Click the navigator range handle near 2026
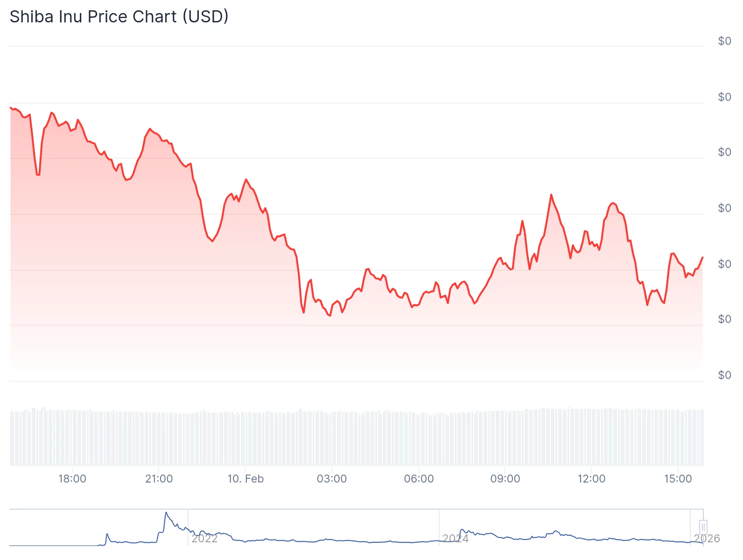The height and width of the screenshot is (560, 743). 703,527
